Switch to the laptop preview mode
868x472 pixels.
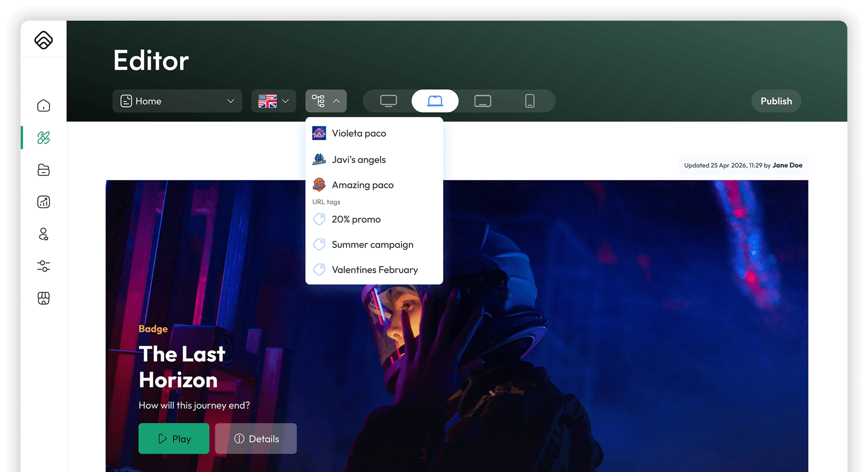click(435, 101)
